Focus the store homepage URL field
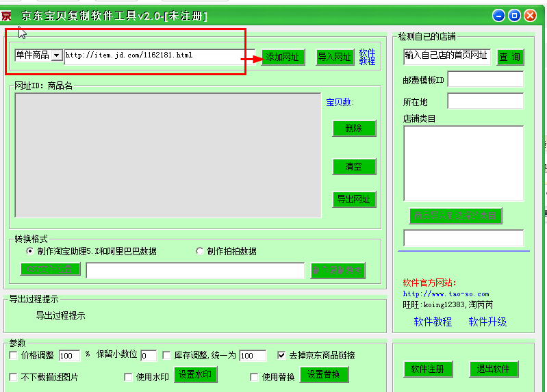Image resolution: width=547 pixels, height=392 pixels. coord(447,57)
